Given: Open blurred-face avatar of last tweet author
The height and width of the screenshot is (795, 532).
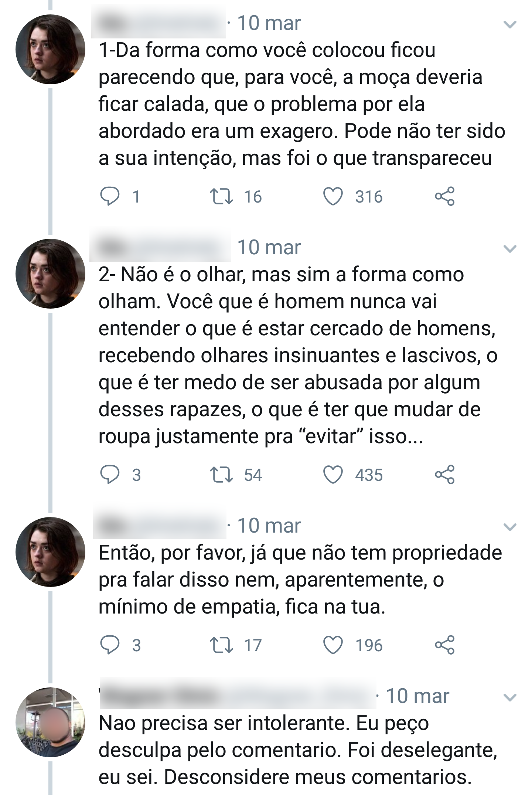Looking at the screenshot, I should pos(50,722).
